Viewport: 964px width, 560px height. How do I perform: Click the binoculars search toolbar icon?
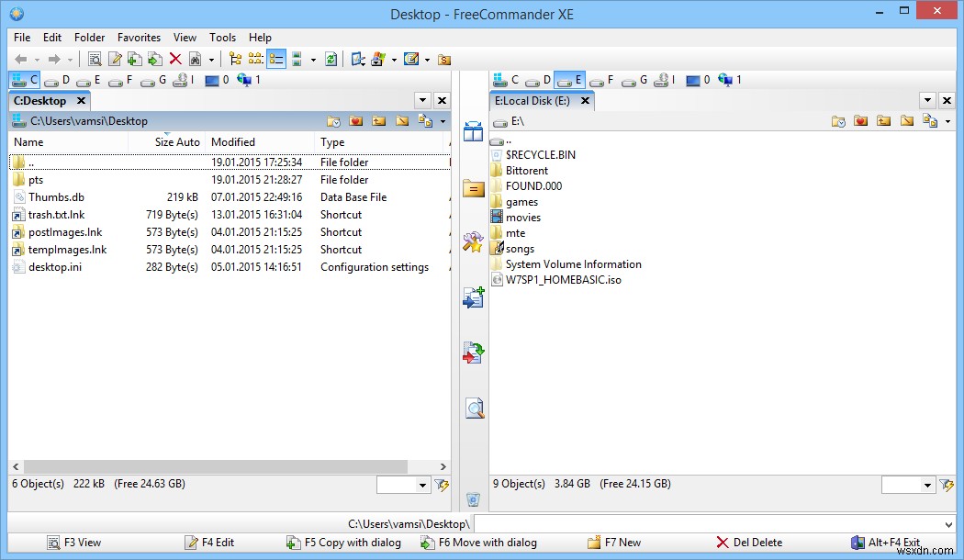click(196, 59)
